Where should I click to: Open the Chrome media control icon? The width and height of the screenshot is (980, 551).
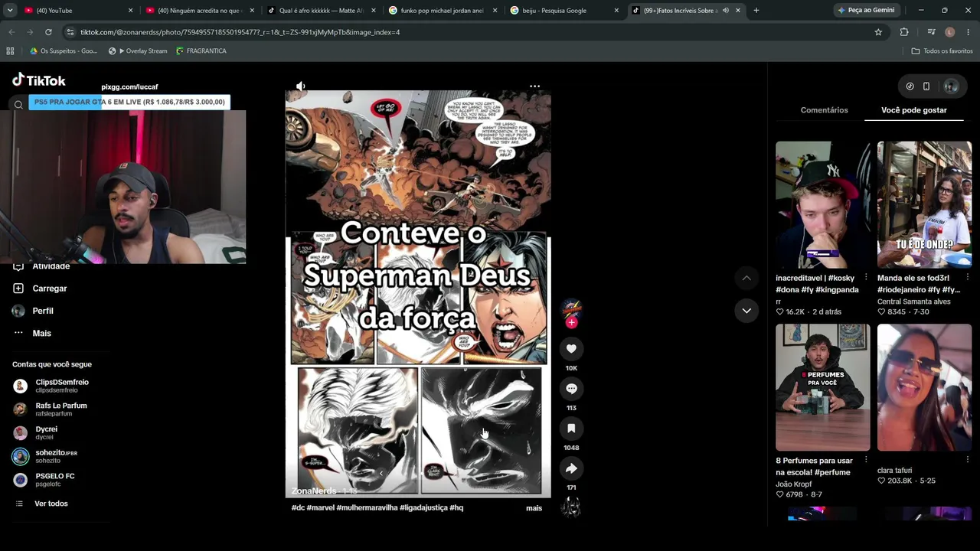(931, 32)
